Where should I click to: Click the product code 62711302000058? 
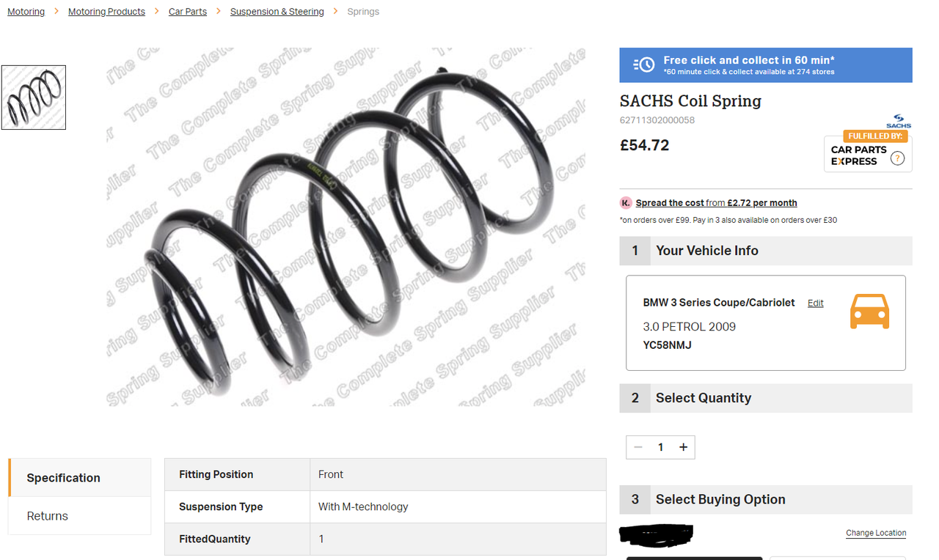(657, 120)
